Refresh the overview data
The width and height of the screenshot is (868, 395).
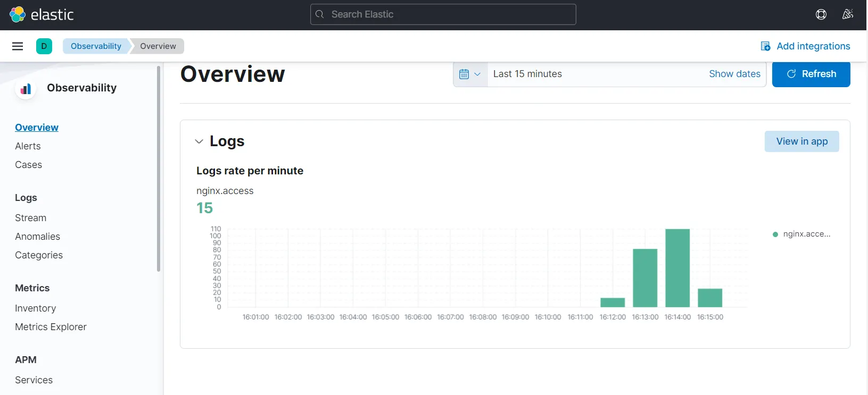(811, 74)
